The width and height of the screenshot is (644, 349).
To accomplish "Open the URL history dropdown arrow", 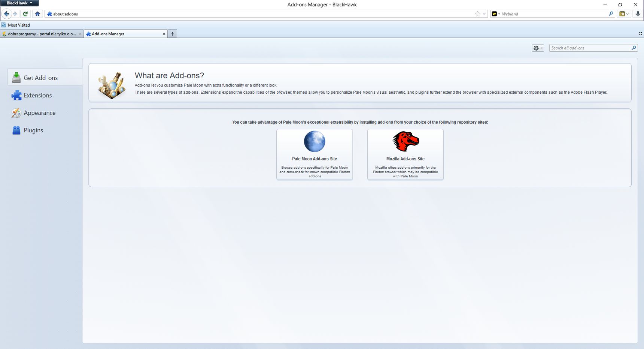I will [484, 14].
